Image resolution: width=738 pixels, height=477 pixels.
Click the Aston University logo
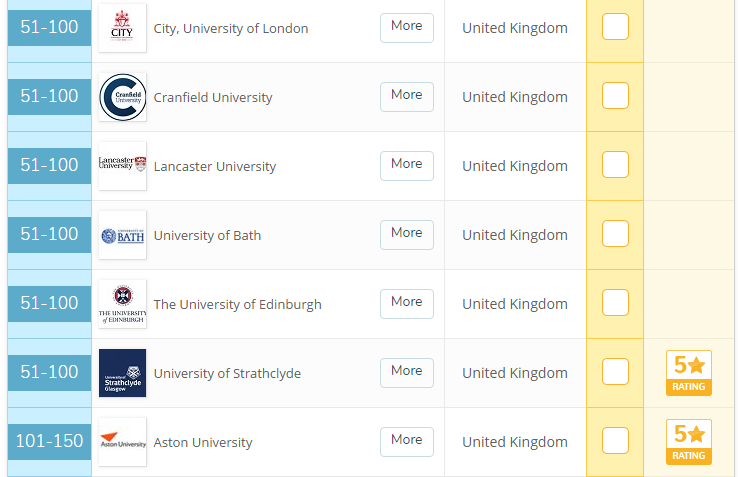122,442
